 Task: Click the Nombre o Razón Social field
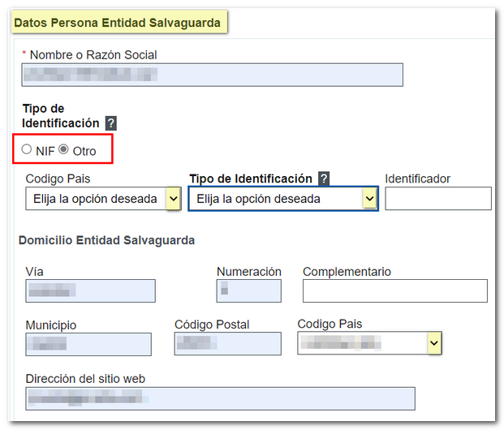213,75
